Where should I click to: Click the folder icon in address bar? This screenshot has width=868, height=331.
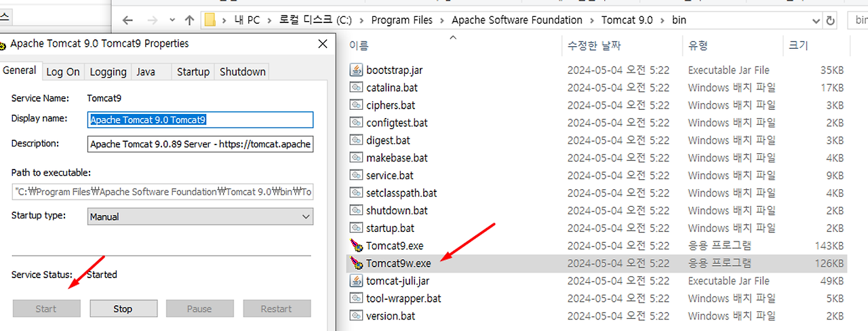[210, 20]
